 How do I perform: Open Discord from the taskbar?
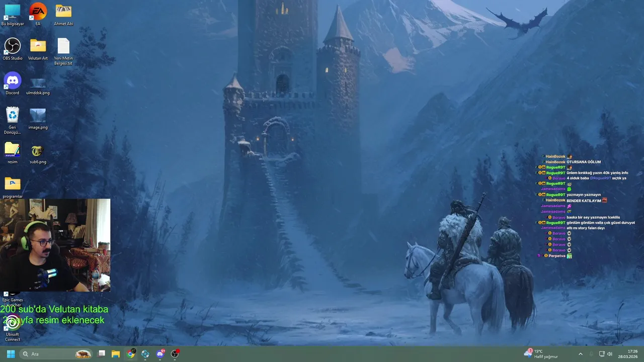(160, 354)
